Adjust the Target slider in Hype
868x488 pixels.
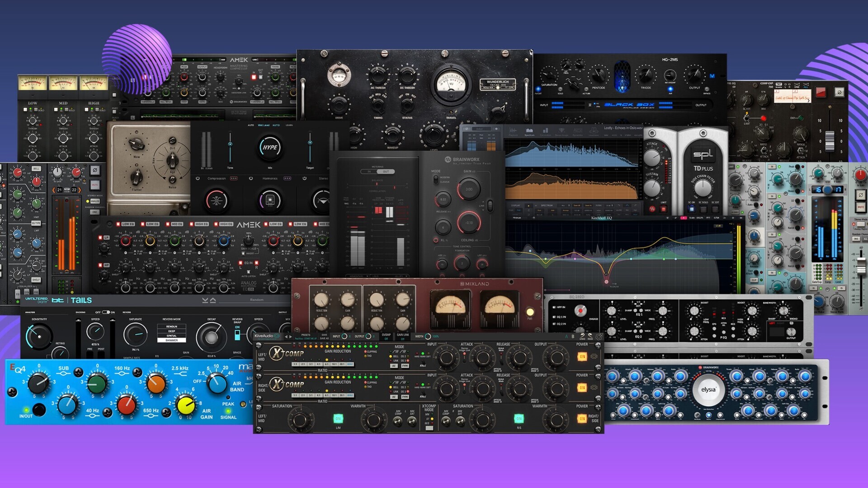coord(310,143)
